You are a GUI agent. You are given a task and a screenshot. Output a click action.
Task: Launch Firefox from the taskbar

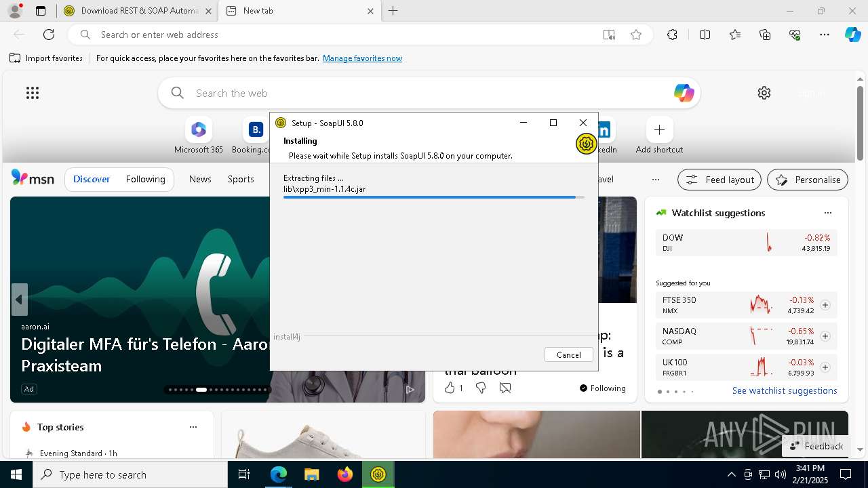click(344, 474)
